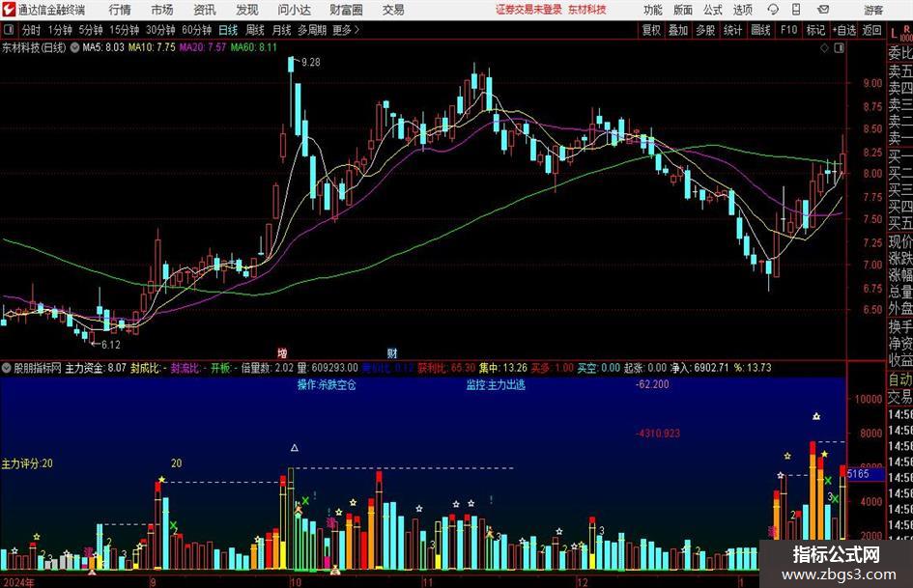Toggle the left sidebar panel icon

click(x=9, y=29)
